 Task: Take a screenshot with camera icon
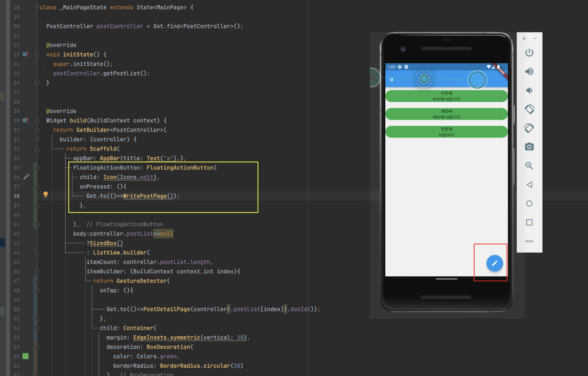tap(529, 147)
